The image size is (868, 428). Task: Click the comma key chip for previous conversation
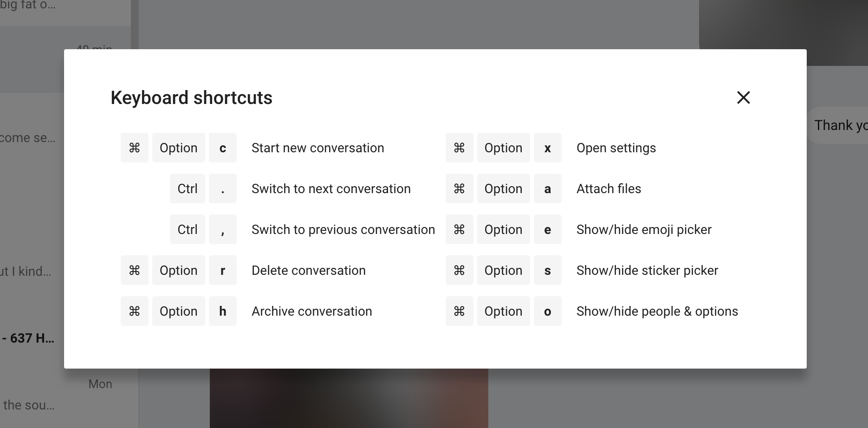tap(223, 229)
